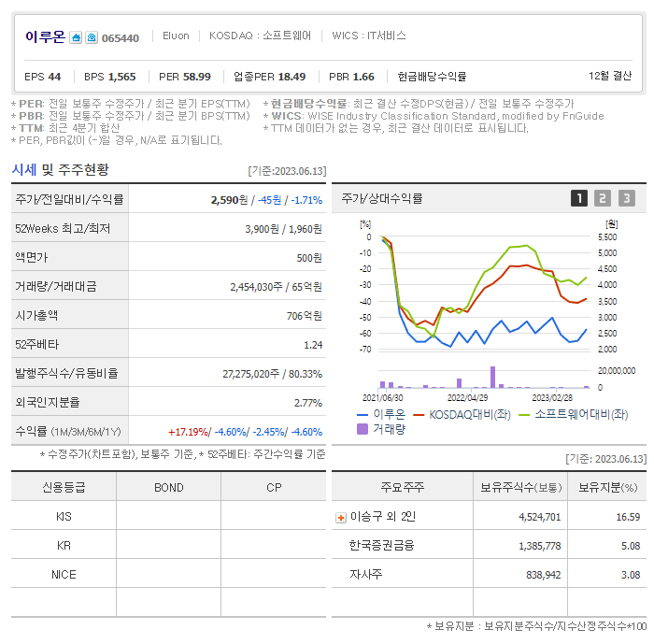This screenshot has width=654, height=644.
Task: Open the company homepage icon beside 이루온
Action: (76, 38)
